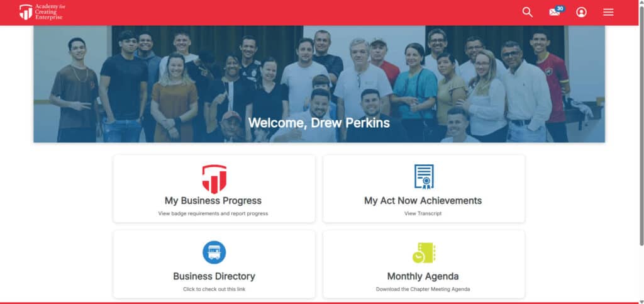644x304 pixels.
Task: Click the green notebook Agenda icon
Action: point(424,252)
